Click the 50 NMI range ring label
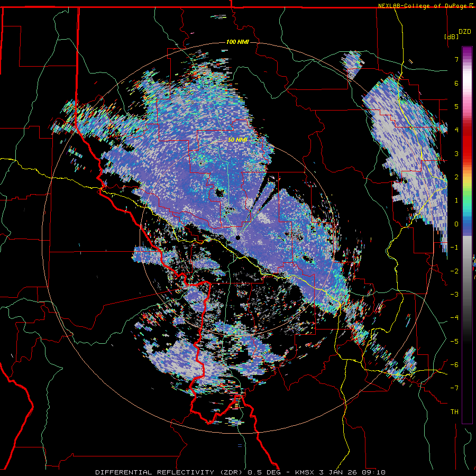This screenshot has width=476, height=476. coord(237,140)
